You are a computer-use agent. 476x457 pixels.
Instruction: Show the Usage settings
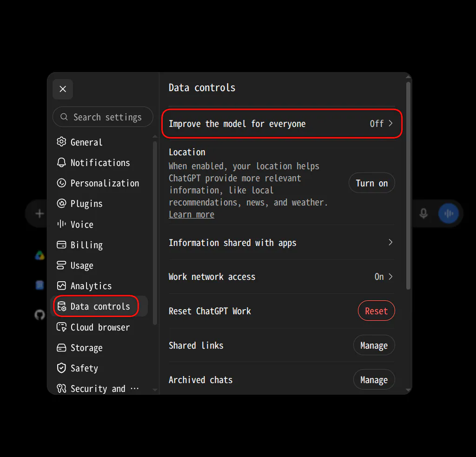[x=99, y=265]
